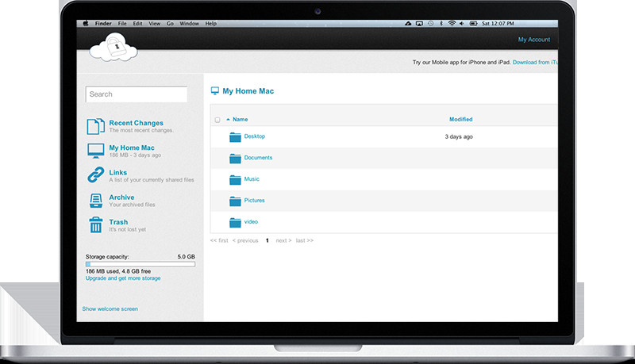The width and height of the screenshot is (635, 364).
Task: Click the Name column sort arrow
Action: click(228, 119)
